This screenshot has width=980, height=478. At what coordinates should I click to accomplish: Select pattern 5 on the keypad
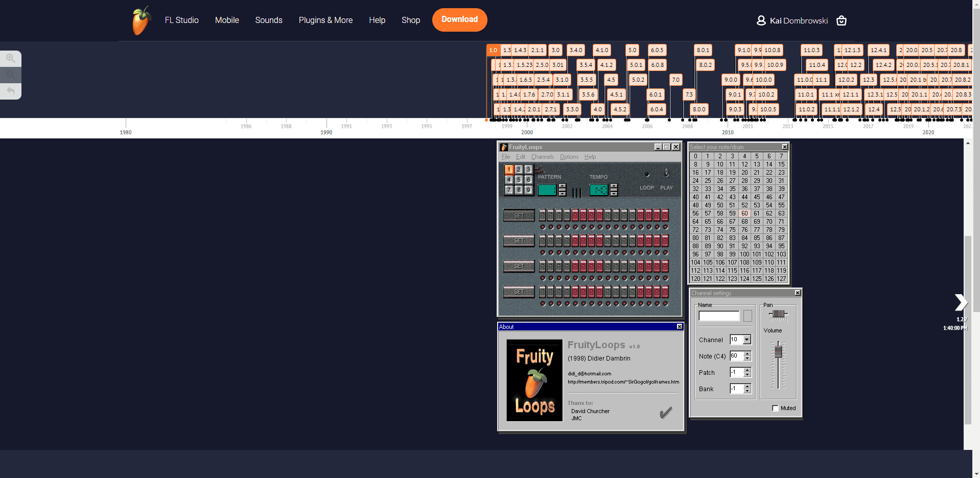click(518, 179)
